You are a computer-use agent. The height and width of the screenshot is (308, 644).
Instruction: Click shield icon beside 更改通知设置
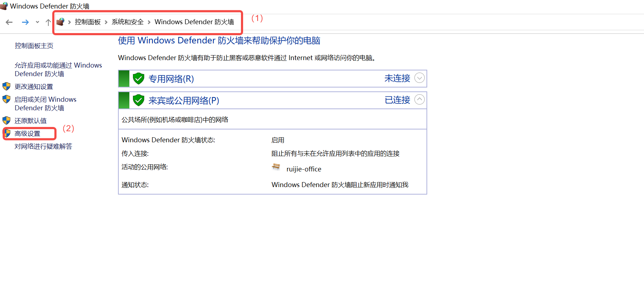pyautogui.click(x=6, y=86)
